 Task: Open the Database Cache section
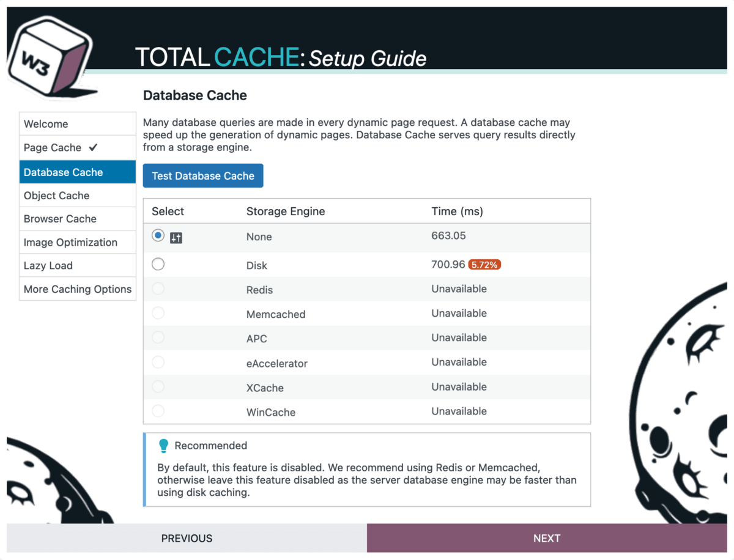point(63,172)
